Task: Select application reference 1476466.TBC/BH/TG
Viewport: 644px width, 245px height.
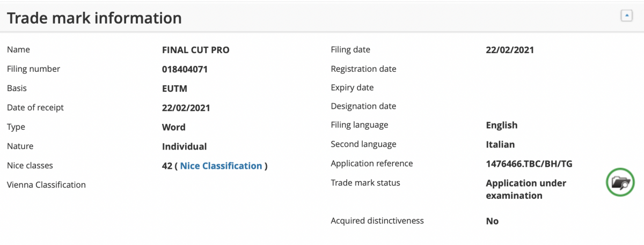Action: pos(529,164)
